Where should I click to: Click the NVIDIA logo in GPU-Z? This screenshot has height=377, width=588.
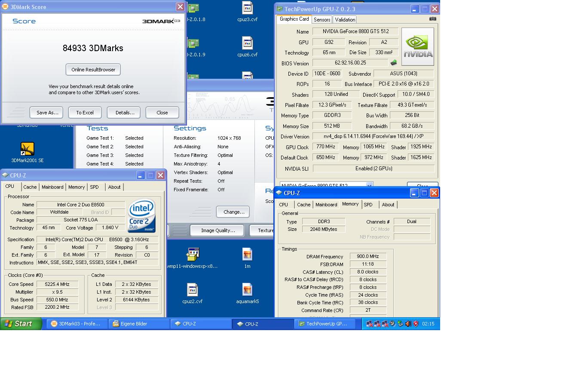417,46
